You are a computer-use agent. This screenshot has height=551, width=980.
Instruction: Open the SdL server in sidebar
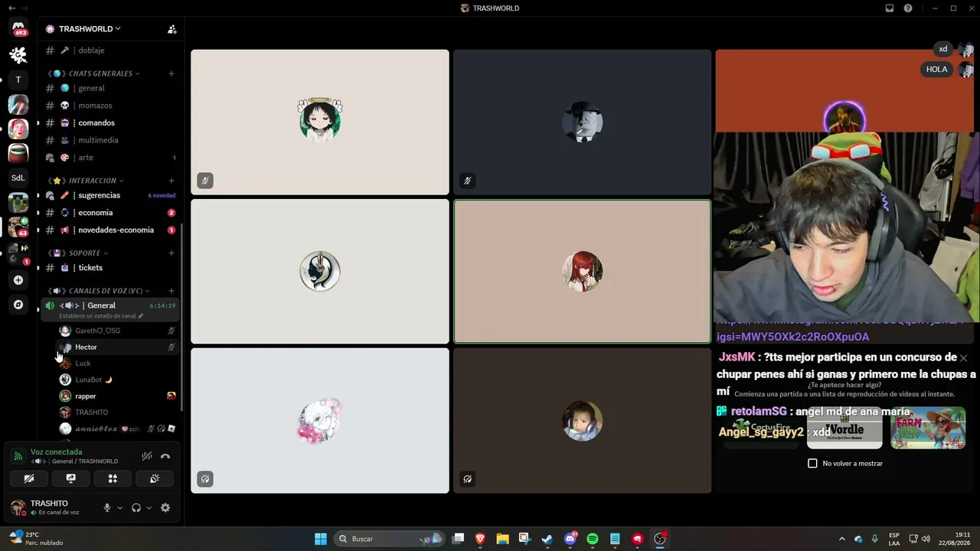point(18,178)
